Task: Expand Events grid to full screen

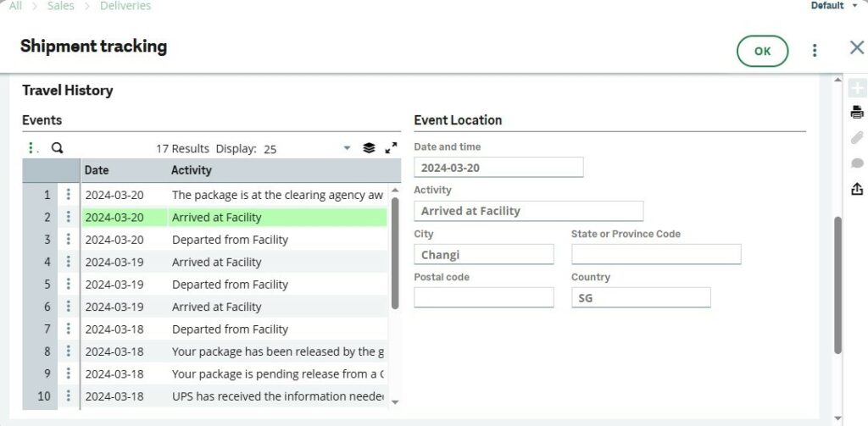Action: pyautogui.click(x=391, y=148)
